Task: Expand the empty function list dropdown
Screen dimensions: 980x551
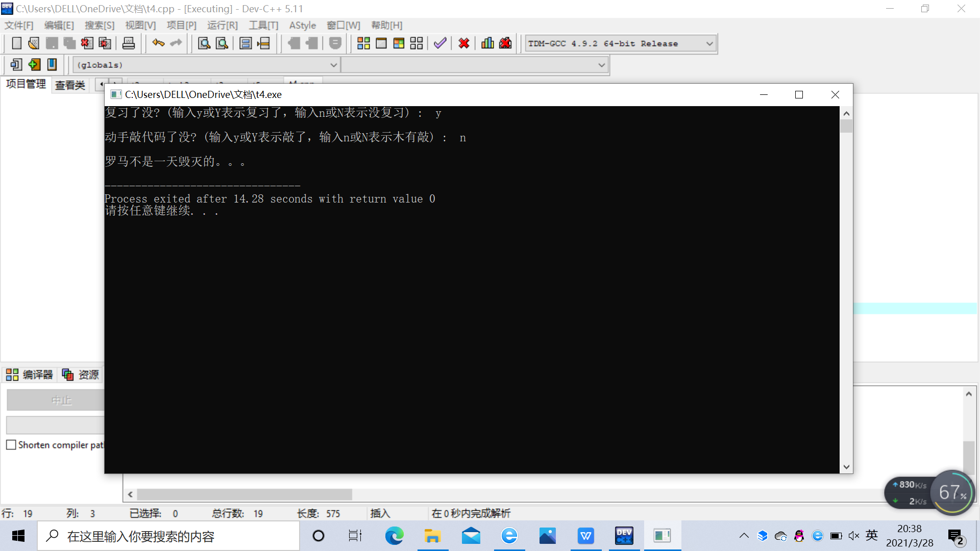Action: (x=601, y=65)
